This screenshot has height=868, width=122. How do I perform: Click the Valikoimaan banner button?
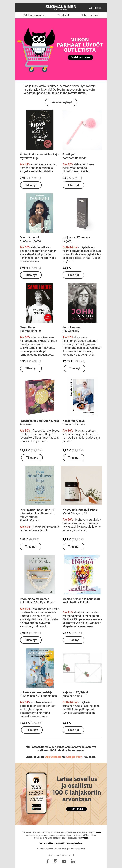(80, 57)
